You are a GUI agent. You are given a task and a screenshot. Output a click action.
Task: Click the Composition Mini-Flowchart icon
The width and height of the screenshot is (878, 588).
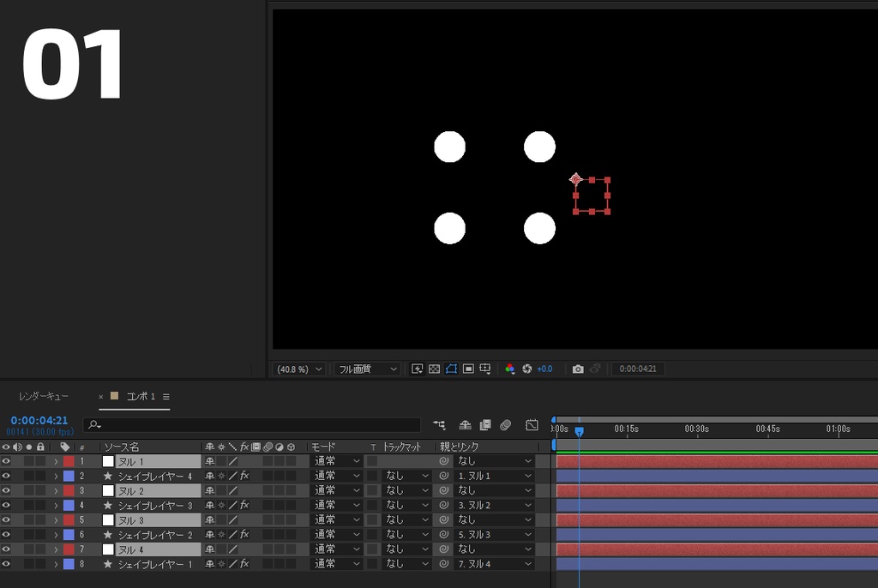click(440, 425)
